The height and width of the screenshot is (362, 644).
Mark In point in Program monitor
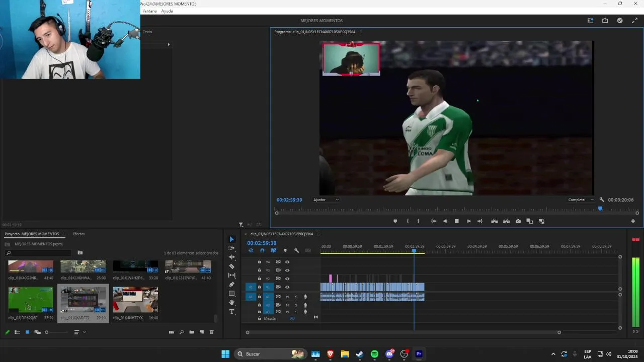[408, 221]
